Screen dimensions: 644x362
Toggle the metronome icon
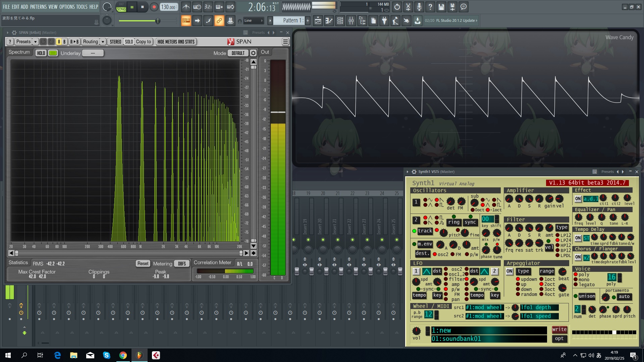pyautogui.click(x=186, y=7)
